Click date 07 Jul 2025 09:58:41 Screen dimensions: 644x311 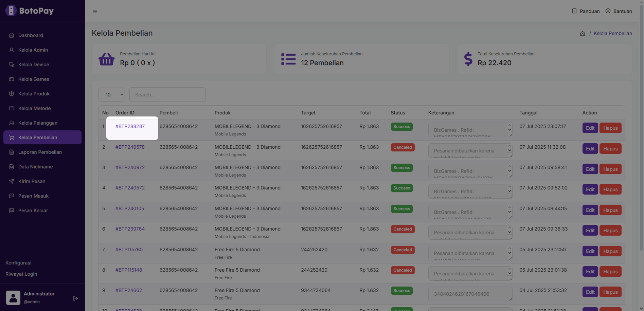[x=543, y=167]
